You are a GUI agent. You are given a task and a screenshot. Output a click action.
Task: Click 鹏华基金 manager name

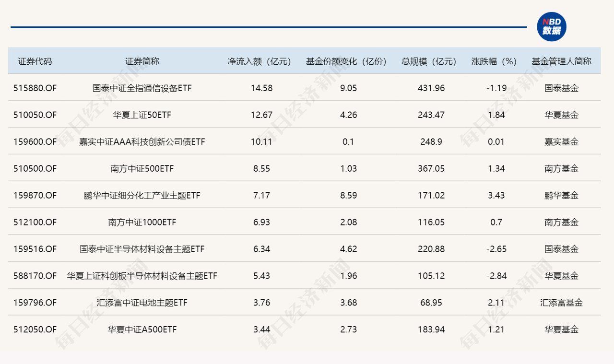pyautogui.click(x=561, y=196)
